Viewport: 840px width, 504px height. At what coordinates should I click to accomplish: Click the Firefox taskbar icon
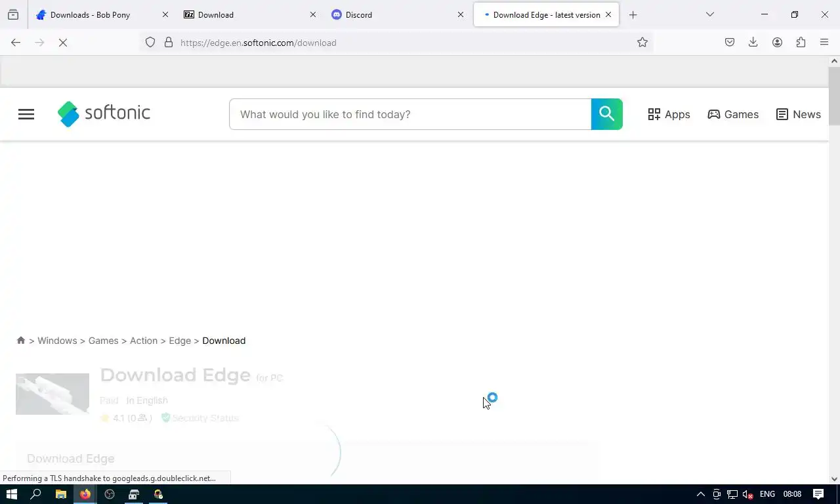(85, 494)
